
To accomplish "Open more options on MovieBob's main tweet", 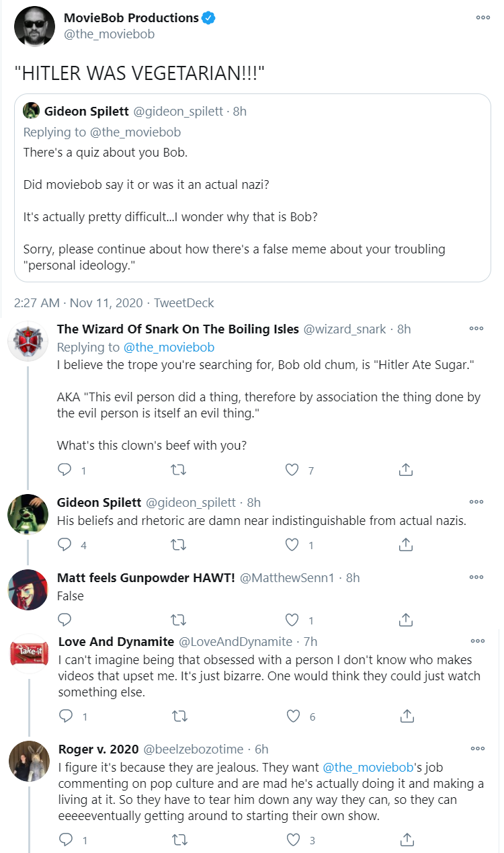I will 482,17.
